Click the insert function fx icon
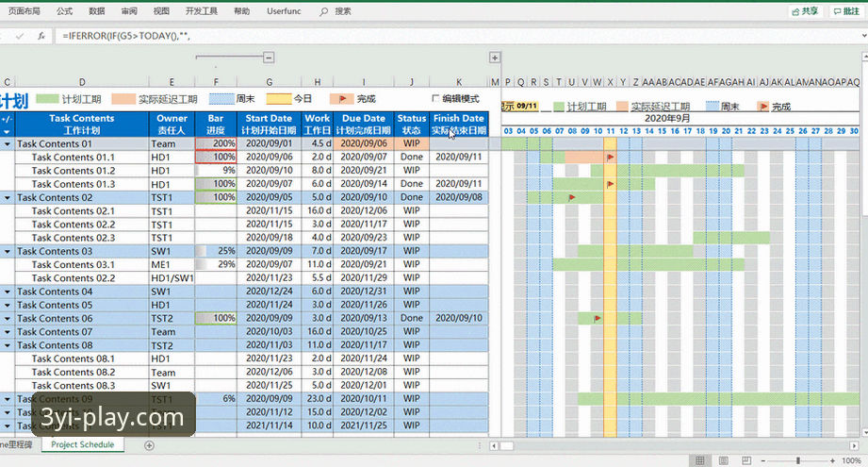Screen dimensions: 868x467 [x=41, y=36]
